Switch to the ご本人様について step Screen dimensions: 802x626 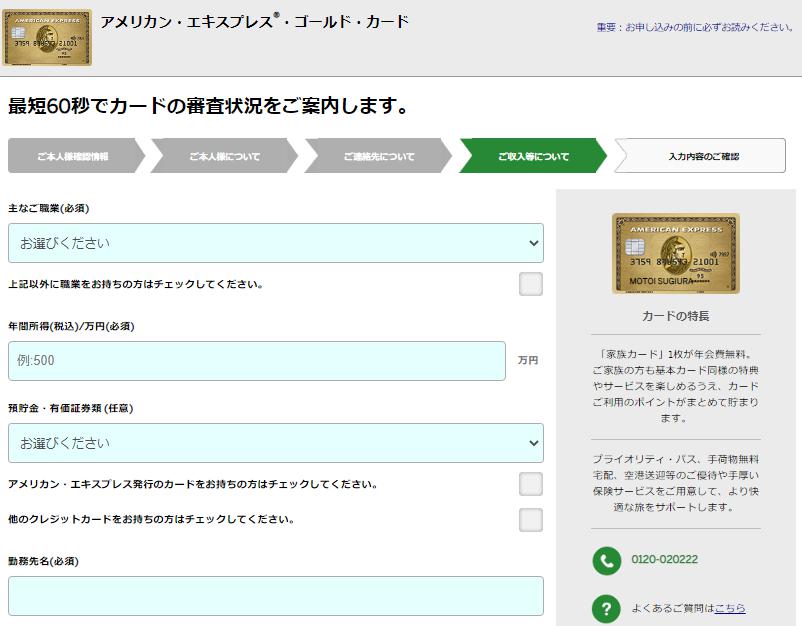(224, 157)
